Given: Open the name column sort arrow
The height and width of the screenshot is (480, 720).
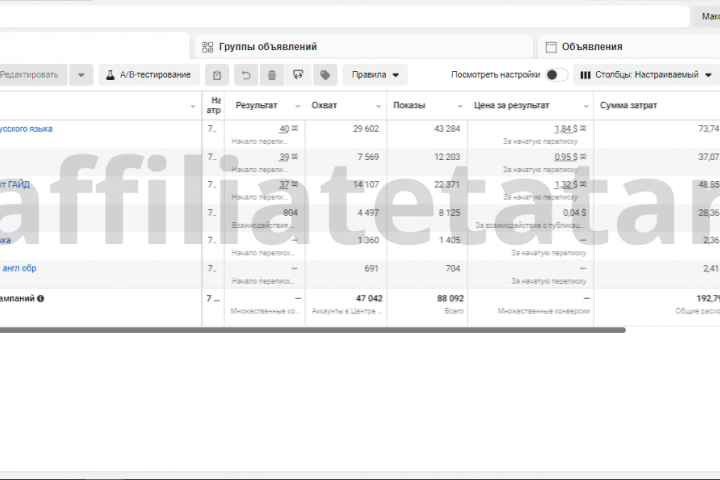Looking at the screenshot, I should coord(193,106).
